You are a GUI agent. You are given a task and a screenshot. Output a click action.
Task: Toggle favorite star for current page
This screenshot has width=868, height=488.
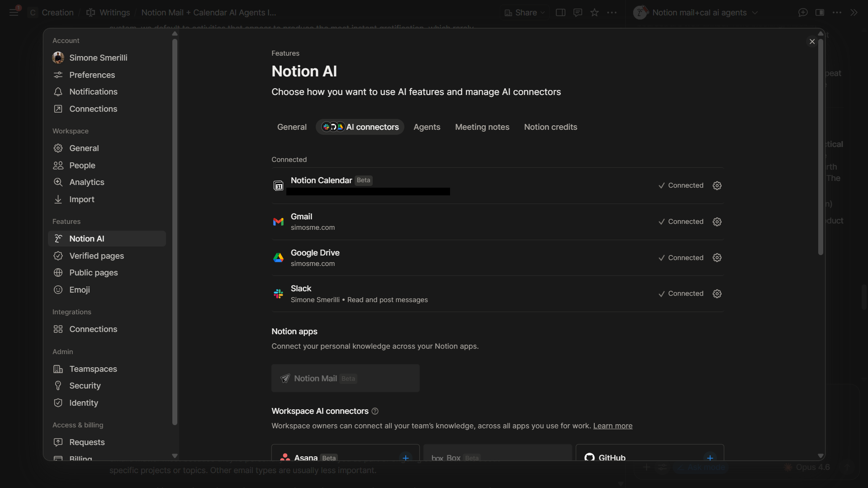(594, 12)
